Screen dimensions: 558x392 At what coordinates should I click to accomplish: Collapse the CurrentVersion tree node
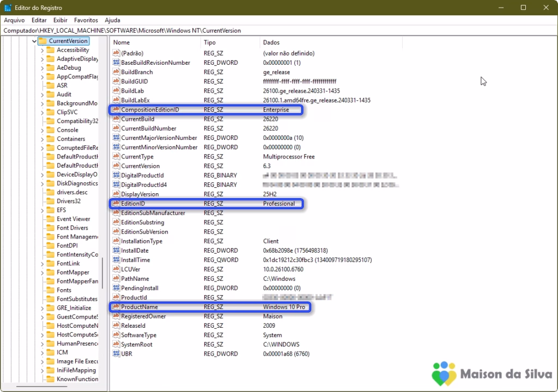(x=34, y=41)
